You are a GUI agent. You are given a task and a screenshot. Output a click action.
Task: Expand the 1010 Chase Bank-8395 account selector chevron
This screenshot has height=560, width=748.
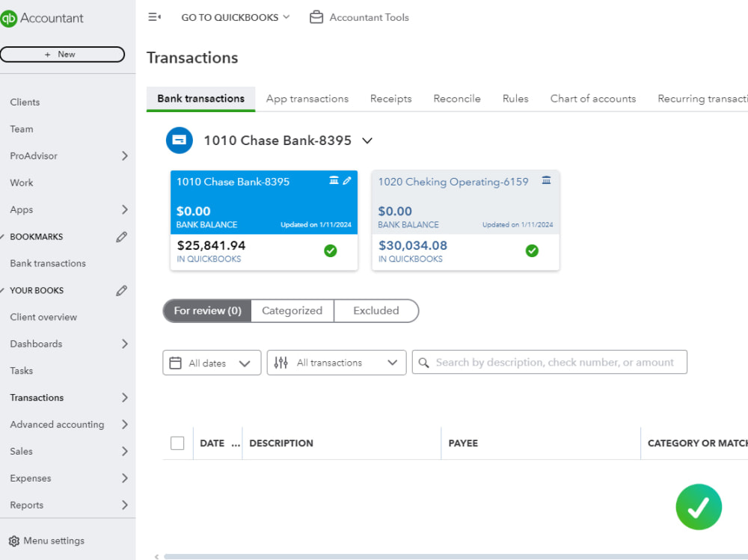coord(367,141)
